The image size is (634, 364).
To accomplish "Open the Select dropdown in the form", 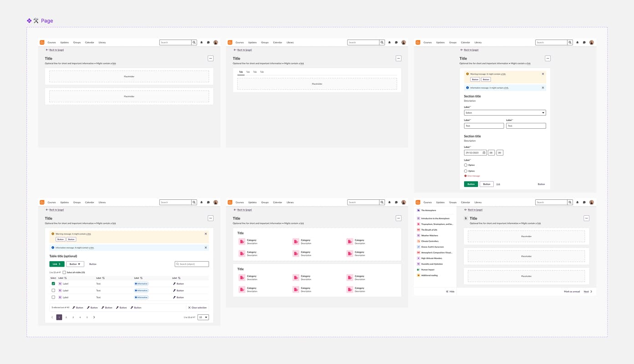I will click(505, 113).
